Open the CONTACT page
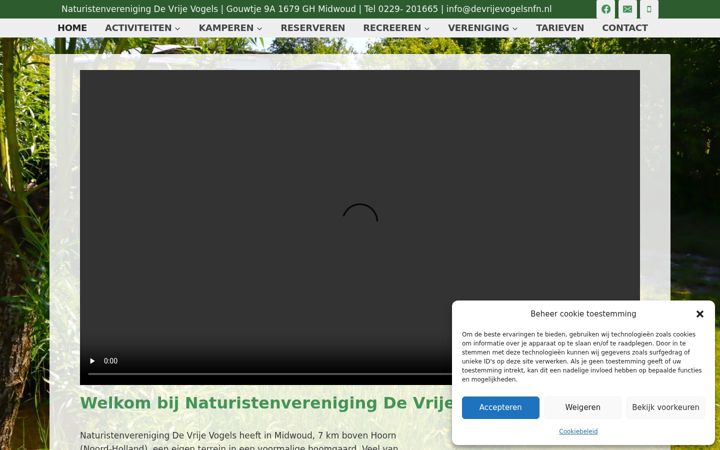Image resolution: width=720 pixels, height=450 pixels. pyautogui.click(x=624, y=28)
